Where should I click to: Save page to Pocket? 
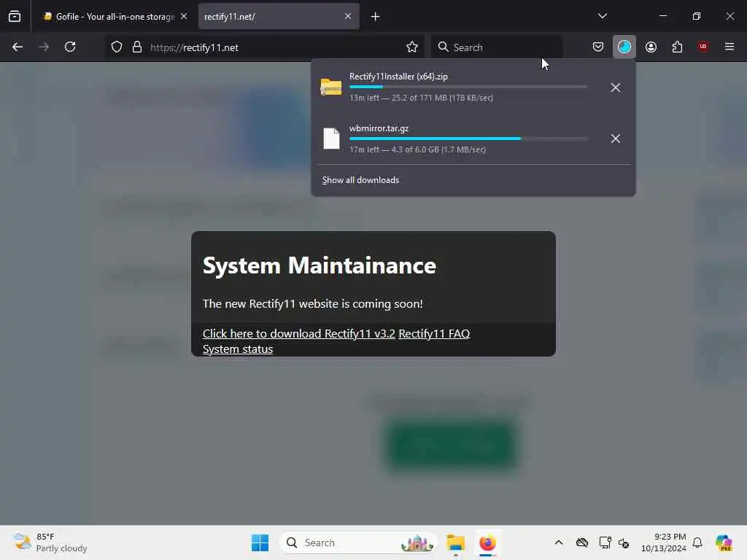pyautogui.click(x=598, y=47)
